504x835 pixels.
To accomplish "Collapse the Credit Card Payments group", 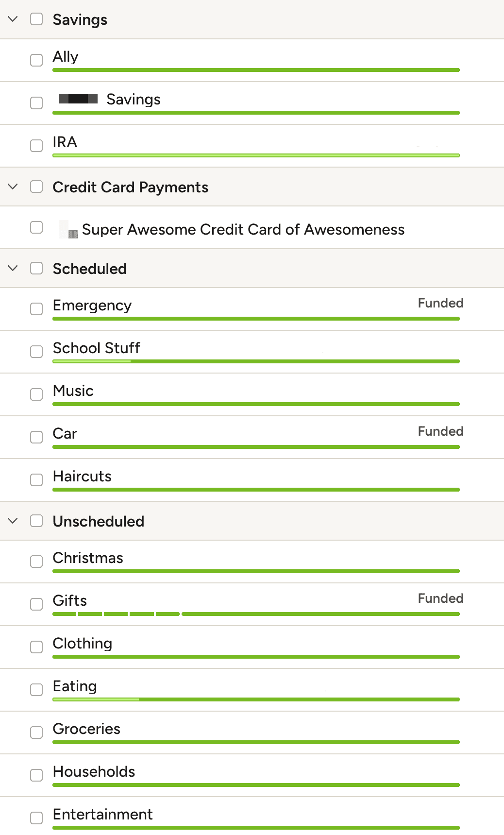I will coord(13,187).
